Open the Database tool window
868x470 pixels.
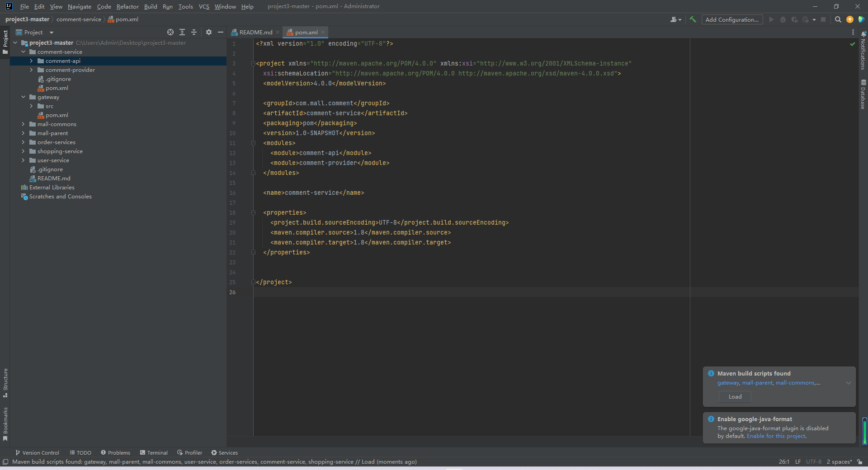point(863,94)
